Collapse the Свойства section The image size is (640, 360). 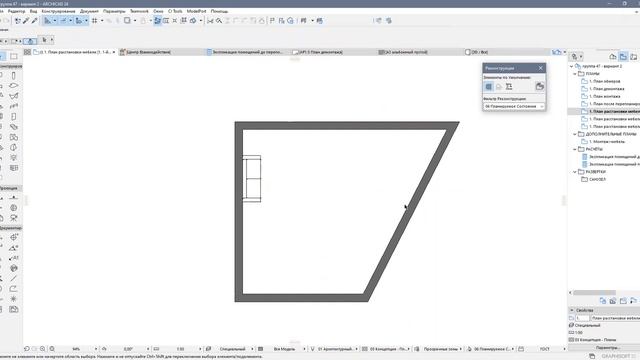(572, 310)
